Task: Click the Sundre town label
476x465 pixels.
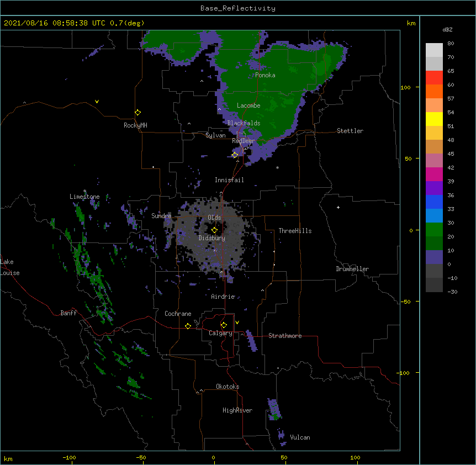Action: pos(161,216)
